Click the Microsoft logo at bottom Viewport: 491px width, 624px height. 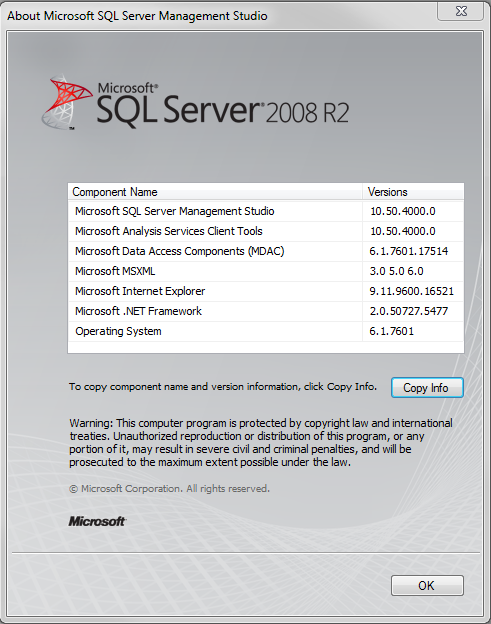97,521
